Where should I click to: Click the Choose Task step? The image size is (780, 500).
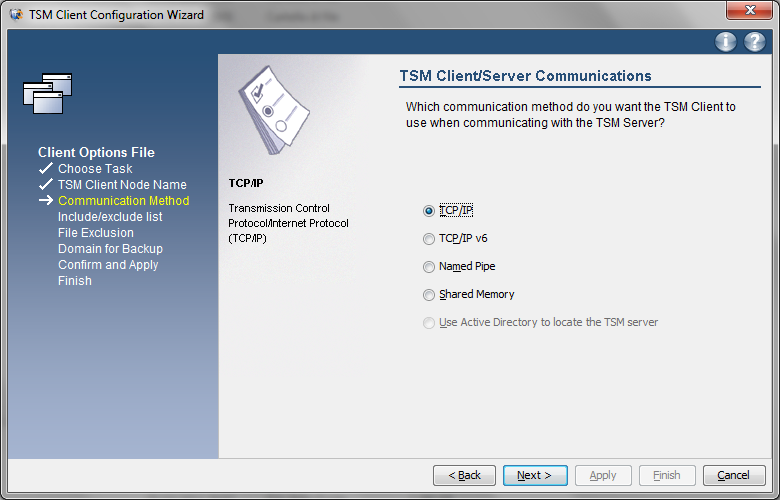(95, 169)
